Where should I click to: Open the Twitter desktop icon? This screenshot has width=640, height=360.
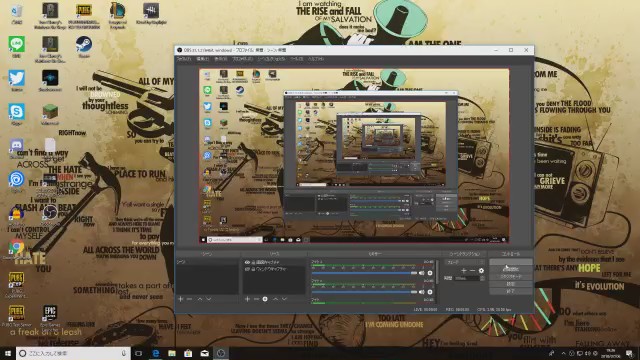(17, 80)
